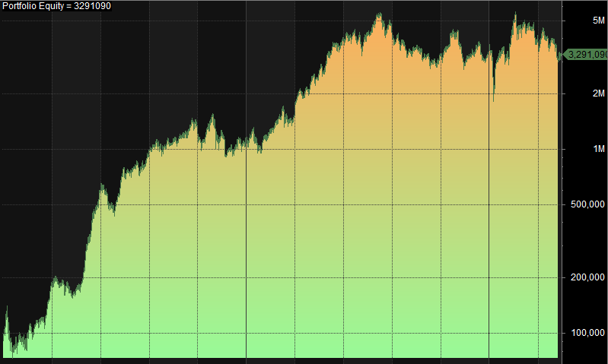The width and height of the screenshot is (608, 364).
Task: Click the 100,000 price axis label
Action: [589, 333]
